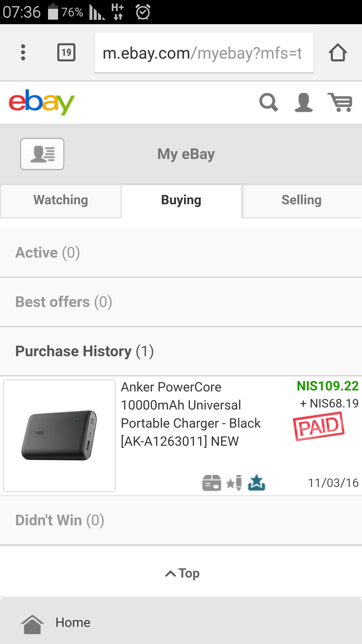Select the Buying tab

(x=181, y=200)
